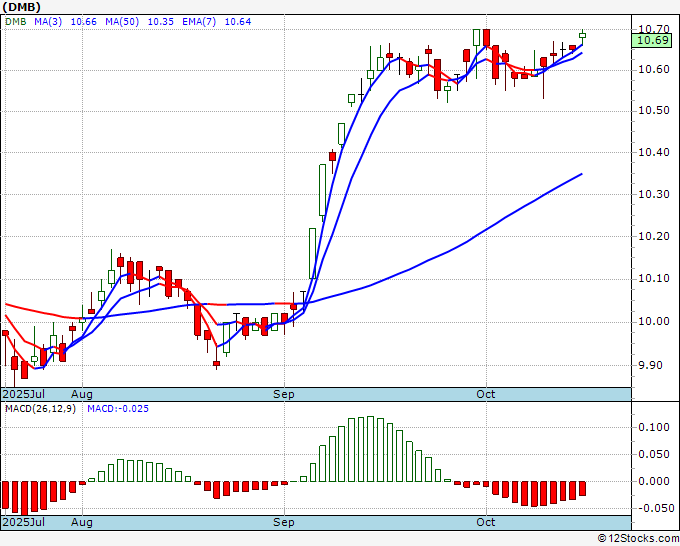Click Sep on price chart date axis

pyautogui.click(x=284, y=394)
